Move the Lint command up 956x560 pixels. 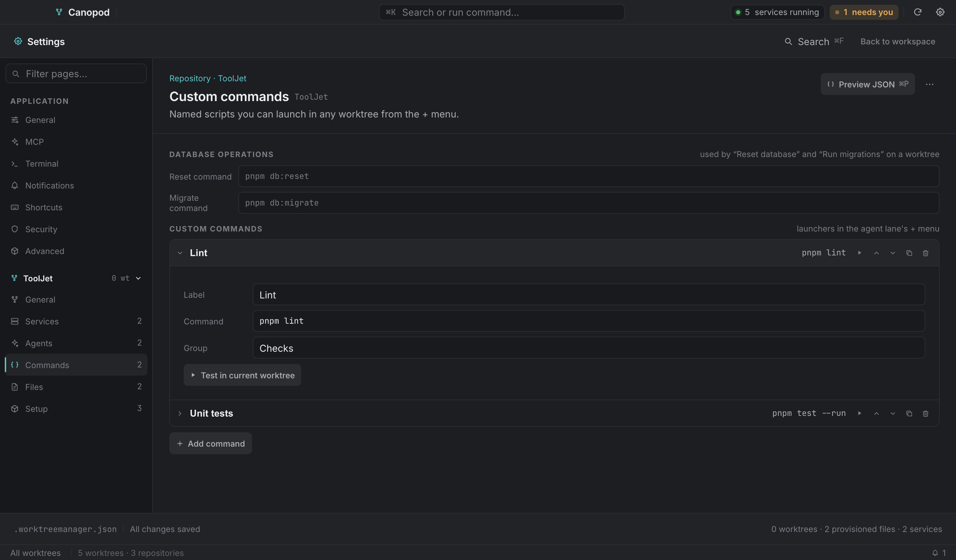click(x=876, y=253)
